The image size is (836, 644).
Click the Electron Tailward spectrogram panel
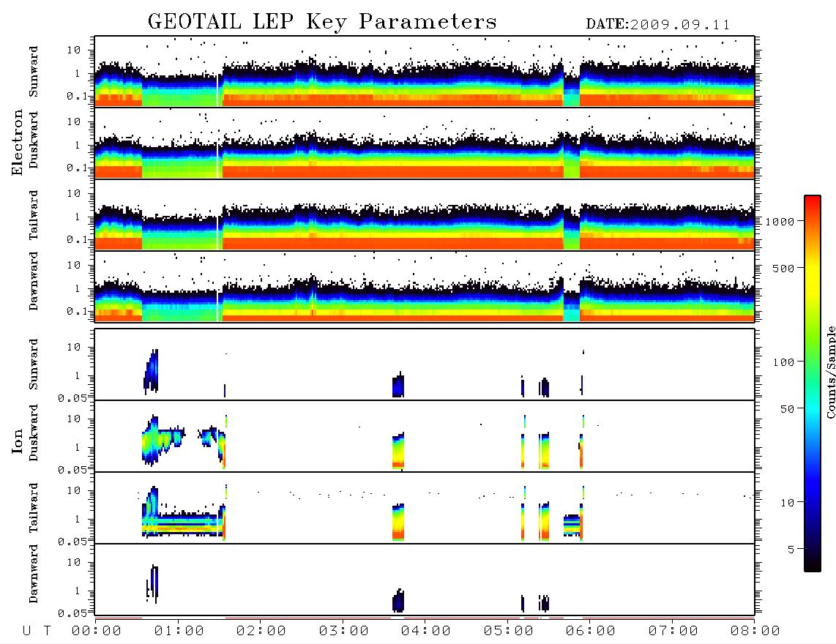pos(425,215)
